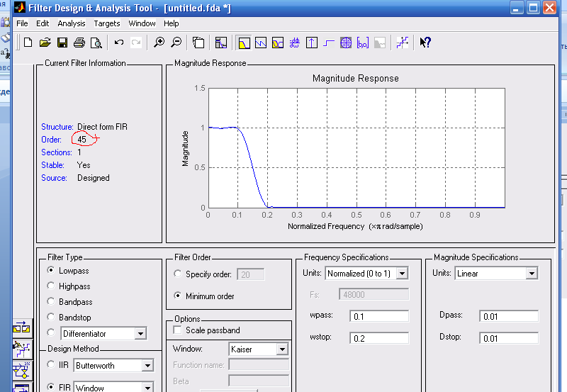Open the third sidebar panel icon
The image size is (567, 392).
pyautogui.click(x=22, y=371)
